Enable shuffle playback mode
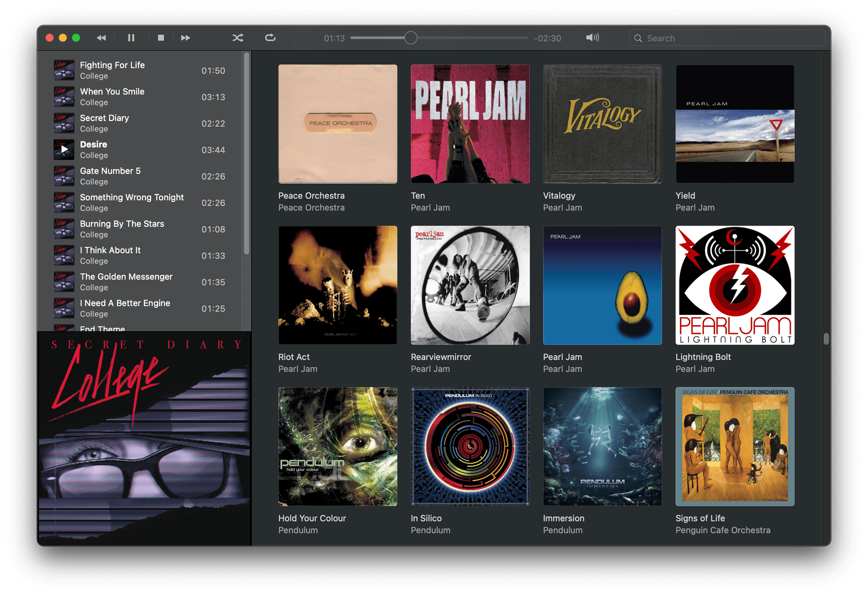This screenshot has height=595, width=868. (237, 37)
